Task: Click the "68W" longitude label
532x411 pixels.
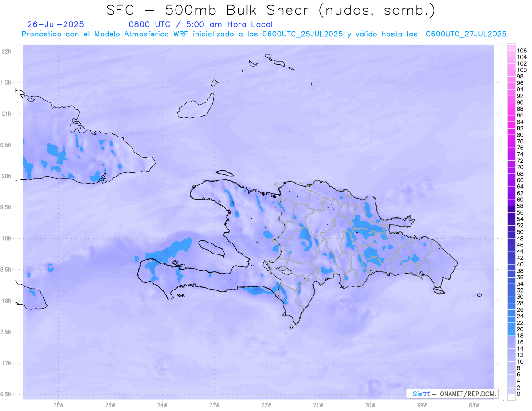Action: [474, 405]
